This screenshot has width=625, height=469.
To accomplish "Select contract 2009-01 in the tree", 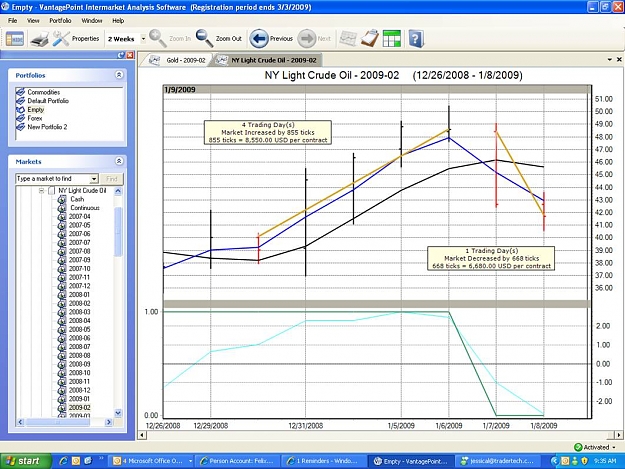I will point(79,399).
